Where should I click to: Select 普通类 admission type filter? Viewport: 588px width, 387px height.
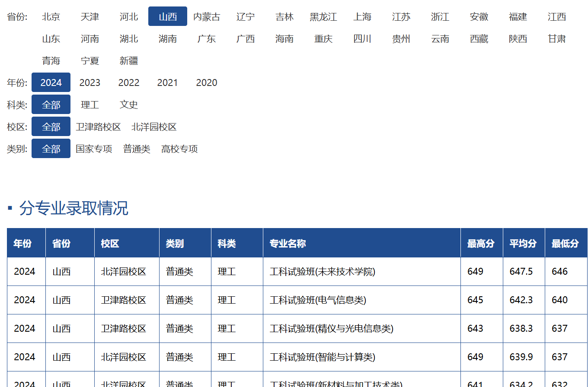coord(137,149)
